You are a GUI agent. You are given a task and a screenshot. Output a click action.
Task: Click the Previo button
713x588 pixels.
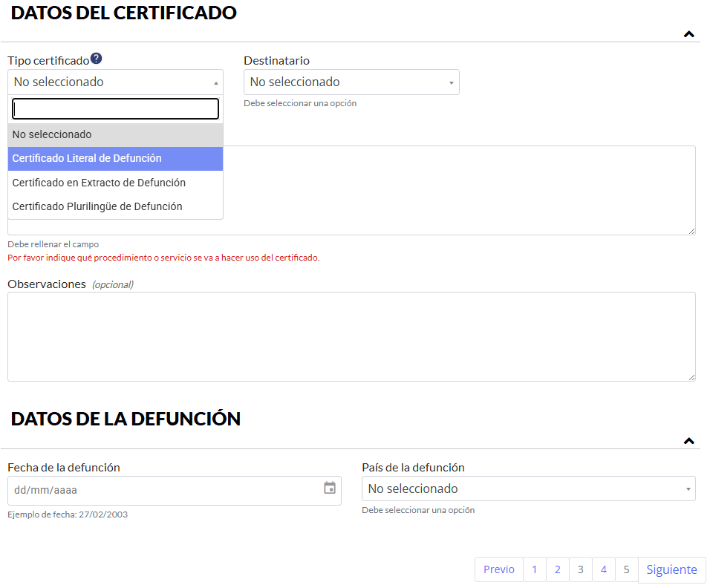pyautogui.click(x=498, y=569)
